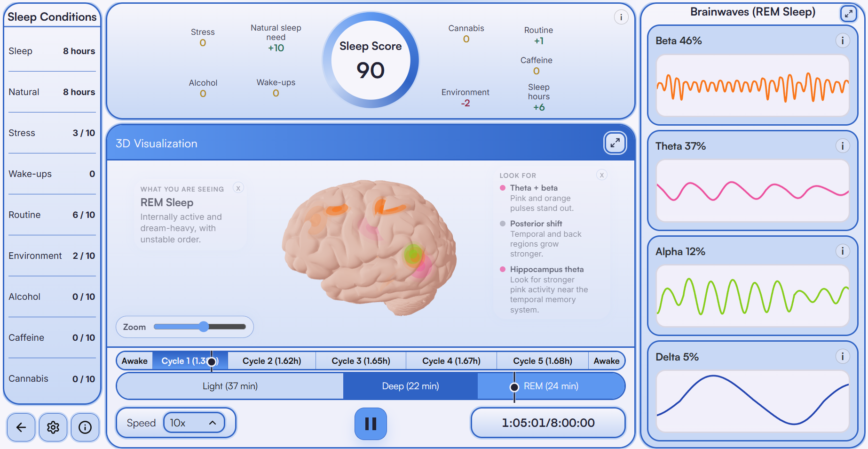Select Cycle 2 (1.62h) segment

(x=272, y=361)
